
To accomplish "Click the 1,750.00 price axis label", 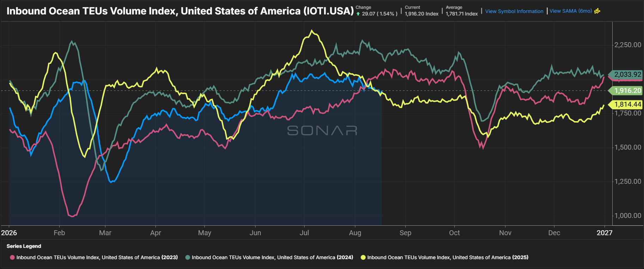I will [x=628, y=113].
